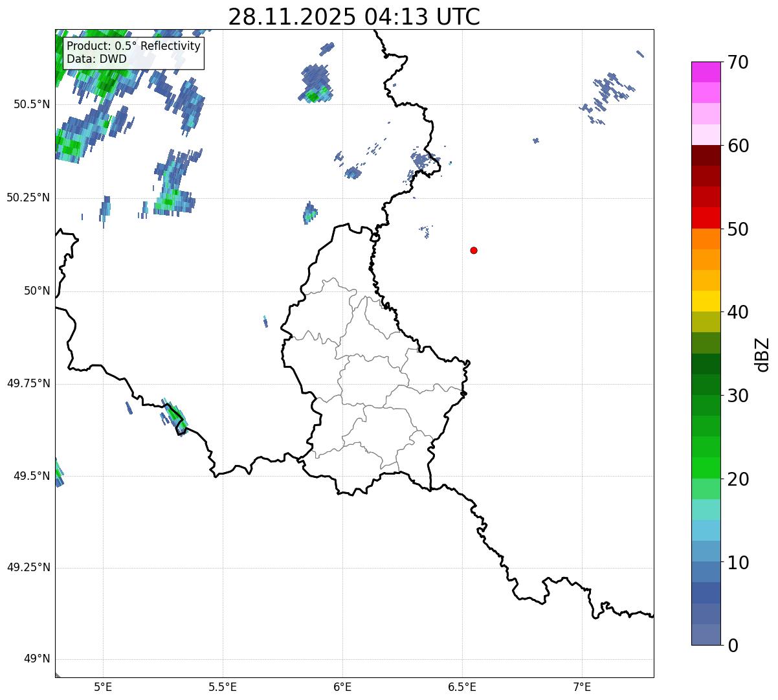Click the 'Data: DWD' label

coord(96,60)
